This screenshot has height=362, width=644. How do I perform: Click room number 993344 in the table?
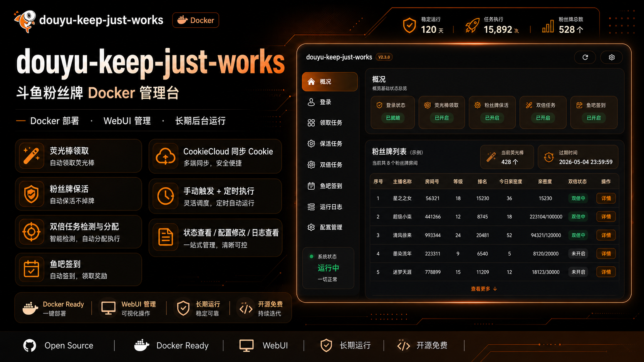coord(433,235)
